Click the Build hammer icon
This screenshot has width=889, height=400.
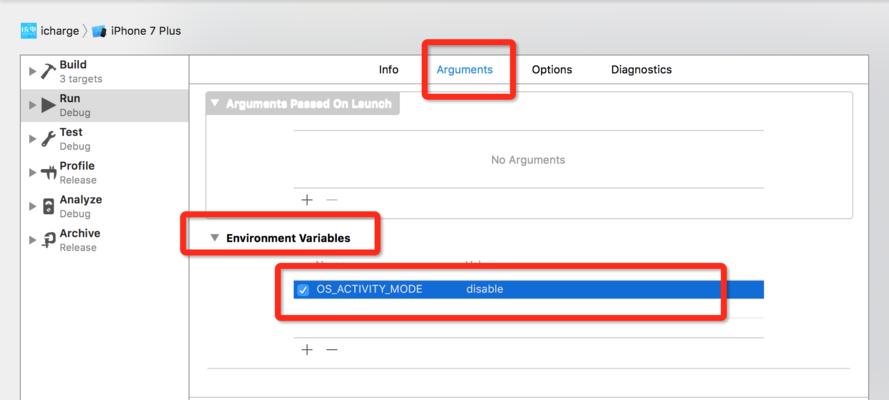click(48, 71)
